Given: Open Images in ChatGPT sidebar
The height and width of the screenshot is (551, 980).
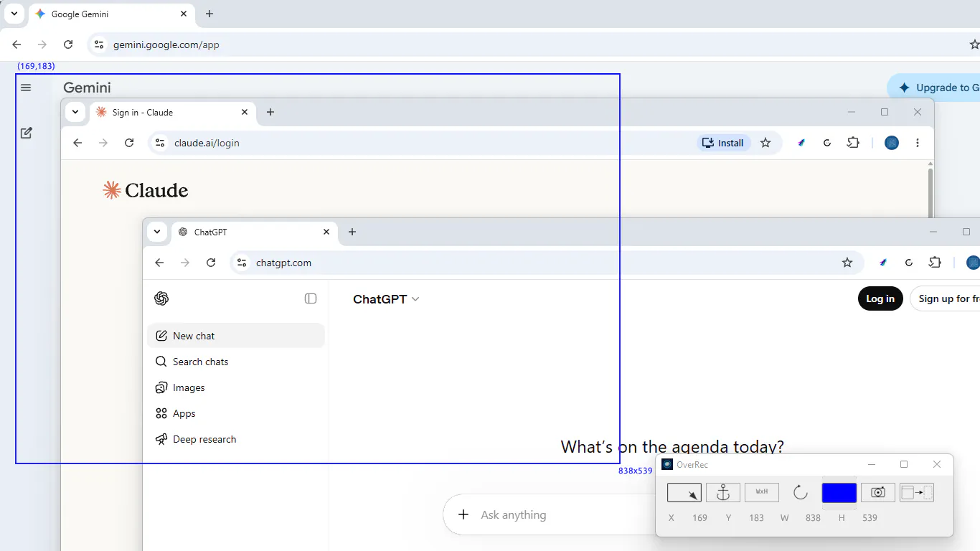Looking at the screenshot, I should (x=236, y=387).
